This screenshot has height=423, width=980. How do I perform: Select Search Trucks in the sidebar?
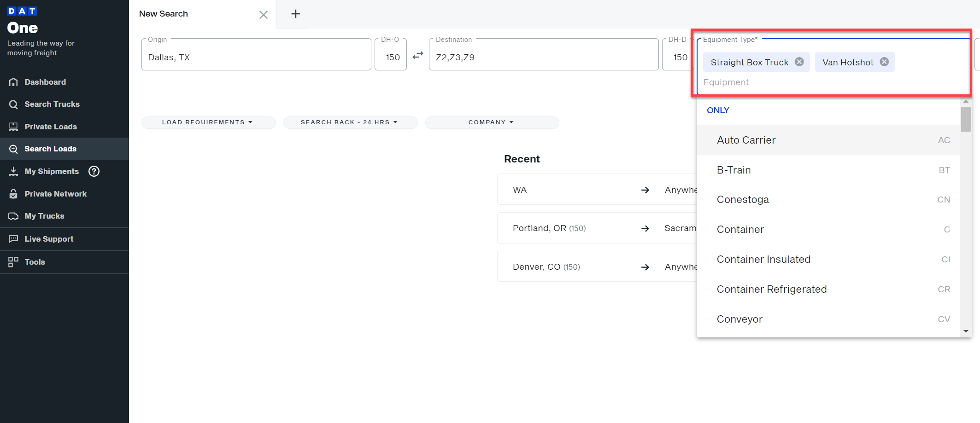pos(52,104)
